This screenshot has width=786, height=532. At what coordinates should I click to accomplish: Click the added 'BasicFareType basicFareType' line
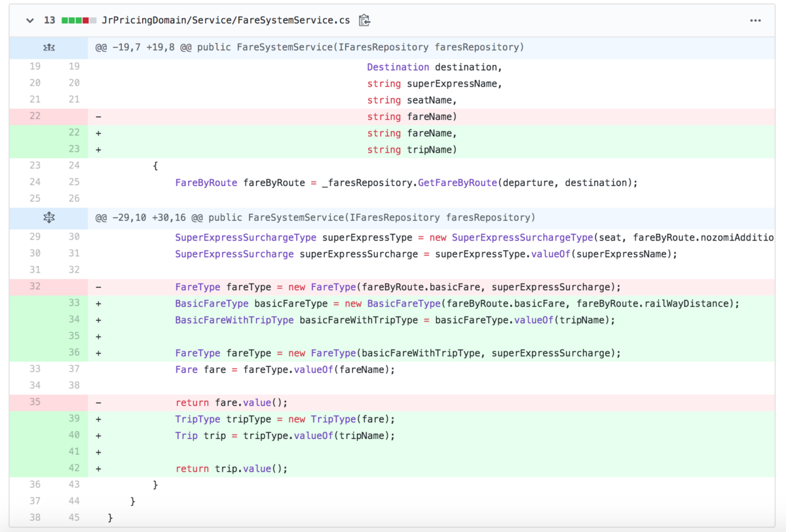[x=457, y=303]
